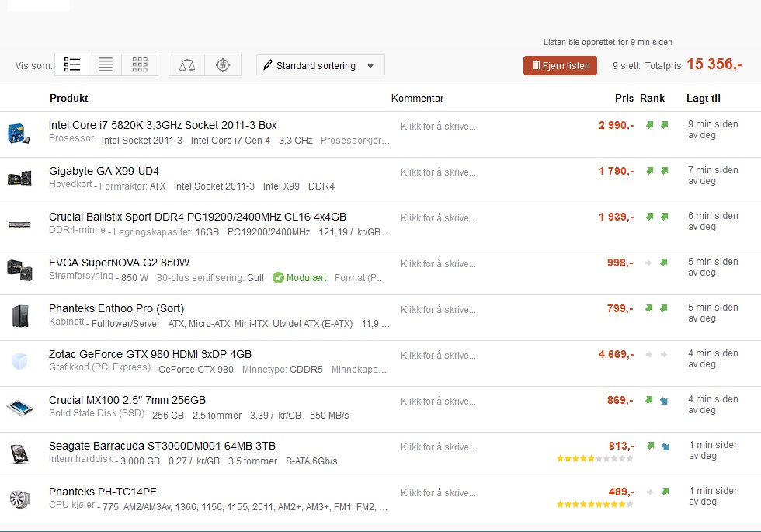Image resolution: width=761 pixels, height=532 pixels.
Task: Click Crucial Ballistix memory thumbnail
Action: 19,224
